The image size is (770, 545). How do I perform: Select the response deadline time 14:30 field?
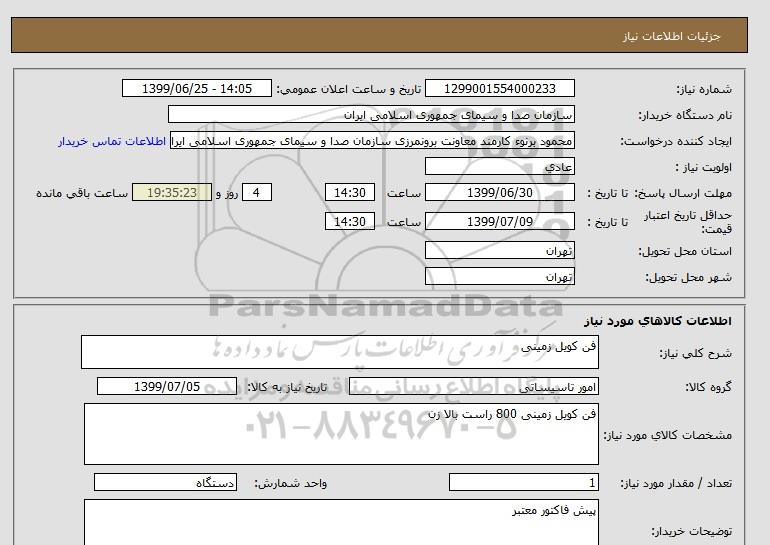(350, 193)
